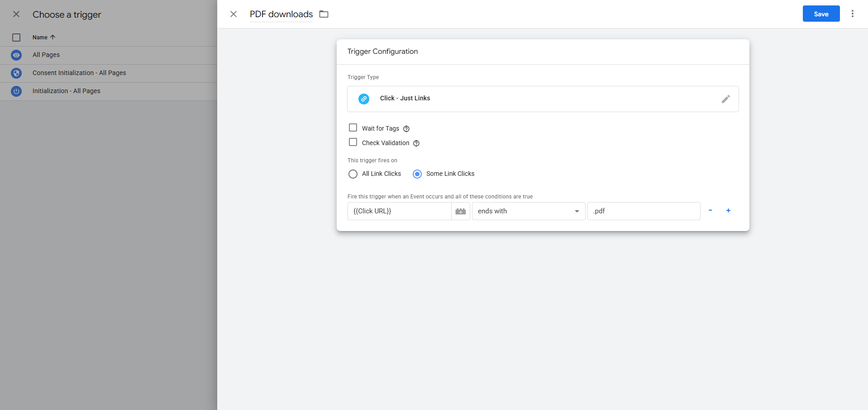Click the Name column sort arrow
868x410 pixels.
pyautogui.click(x=52, y=37)
